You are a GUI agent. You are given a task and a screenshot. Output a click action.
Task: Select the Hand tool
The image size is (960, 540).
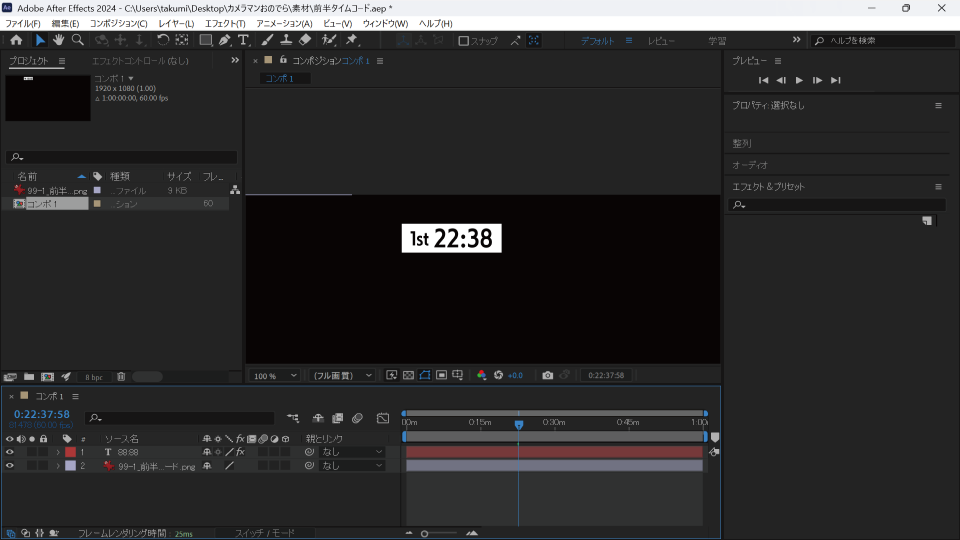58,40
